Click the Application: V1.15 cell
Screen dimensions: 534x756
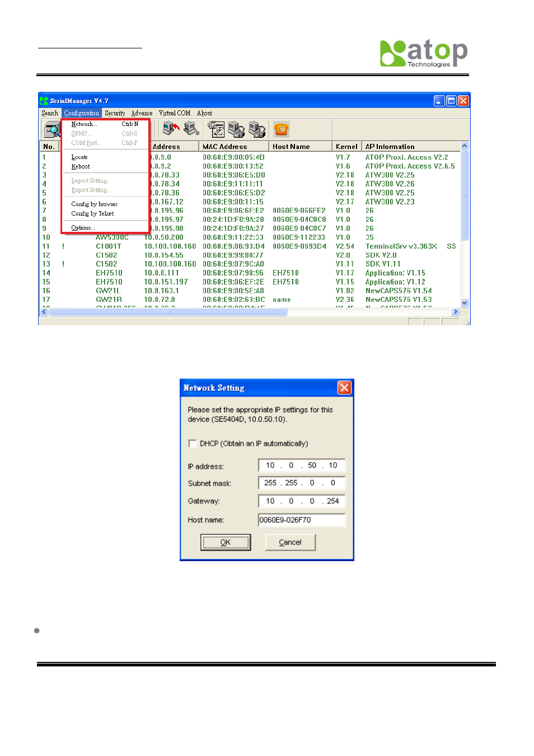tap(395, 273)
